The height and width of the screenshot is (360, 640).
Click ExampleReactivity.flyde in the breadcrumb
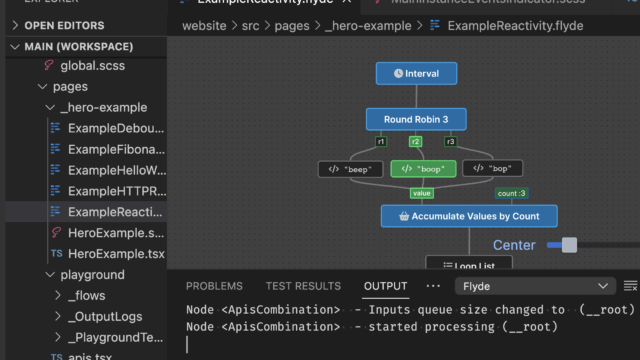tap(515, 26)
